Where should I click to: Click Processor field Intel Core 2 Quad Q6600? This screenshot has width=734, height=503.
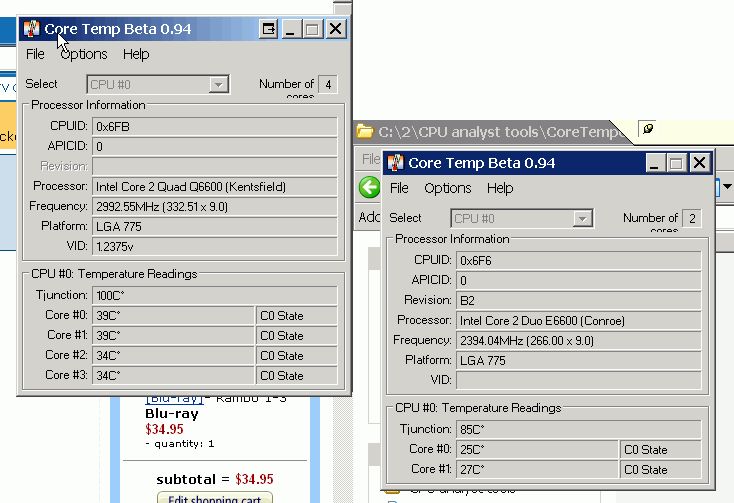tap(215, 187)
